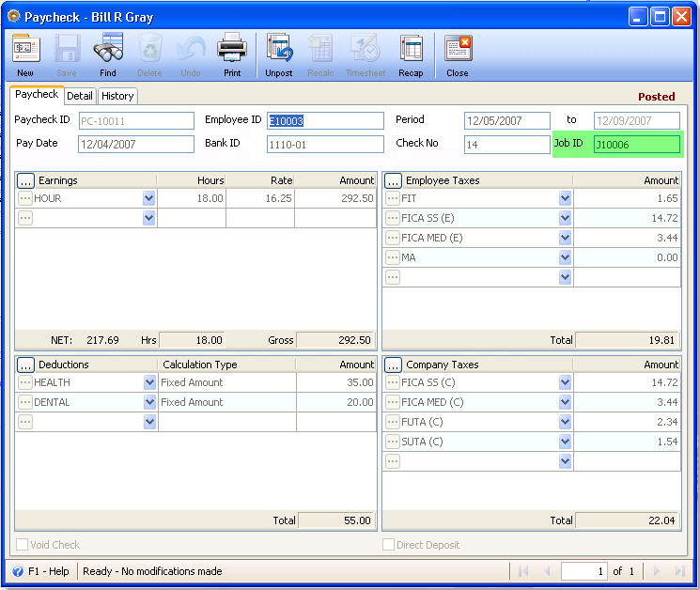Open Find with the binoculars icon
This screenshot has width=700, height=590.
108,48
